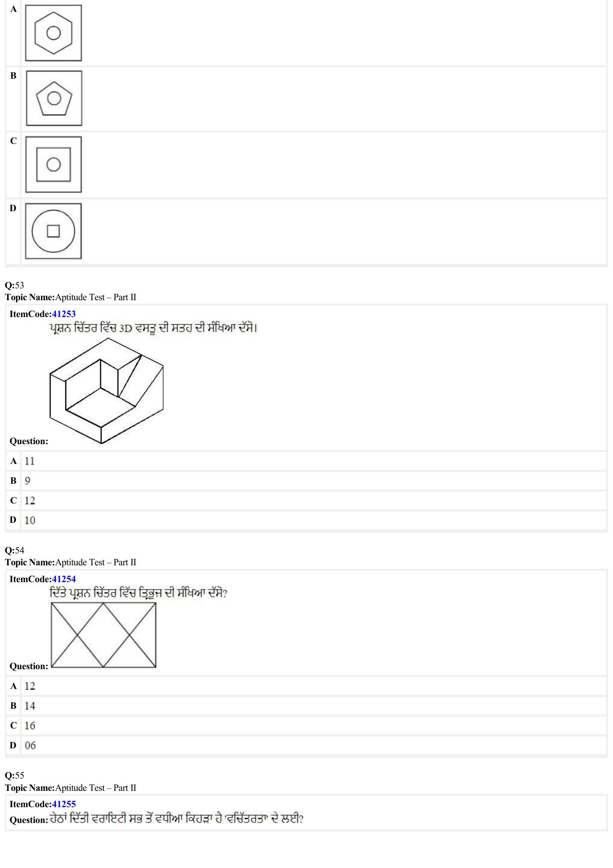This screenshot has height=868, width=613.
Task: Select option D circle with square figure
Action: (53, 231)
